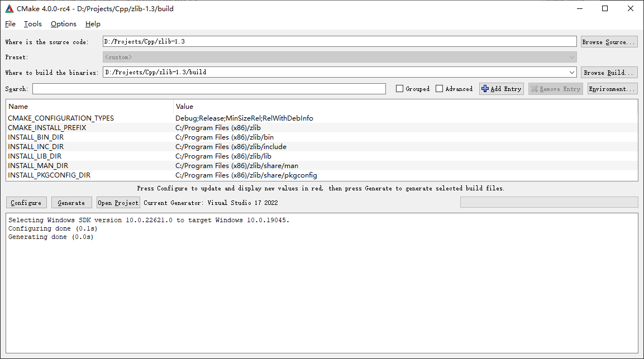Select the CMAKE_INSTALL_PREFIX entry

[x=47, y=128]
